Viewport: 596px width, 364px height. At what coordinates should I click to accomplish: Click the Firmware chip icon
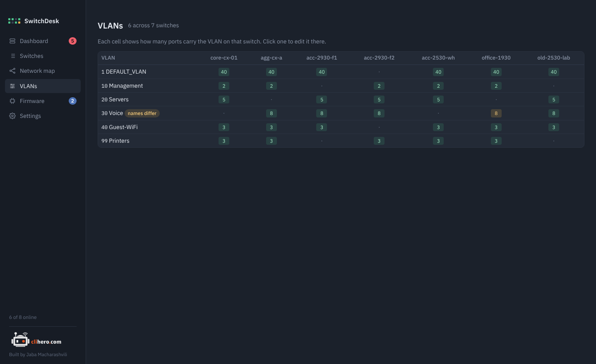[12, 101]
